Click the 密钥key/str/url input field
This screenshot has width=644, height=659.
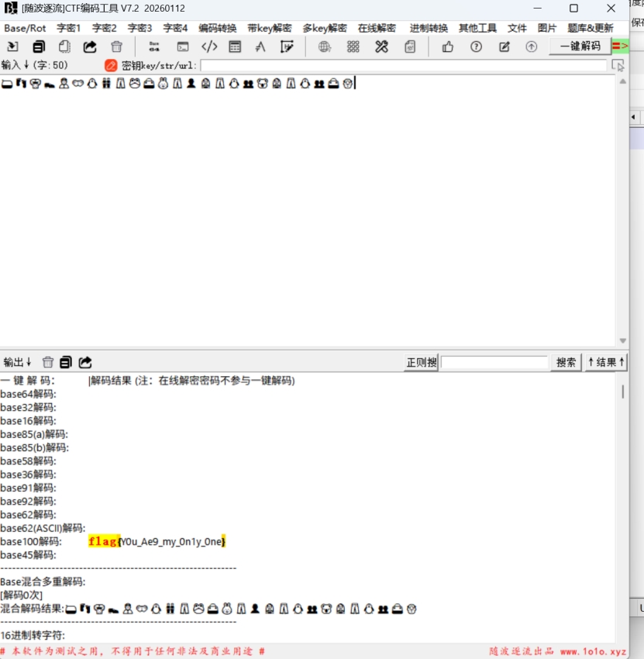tap(404, 66)
